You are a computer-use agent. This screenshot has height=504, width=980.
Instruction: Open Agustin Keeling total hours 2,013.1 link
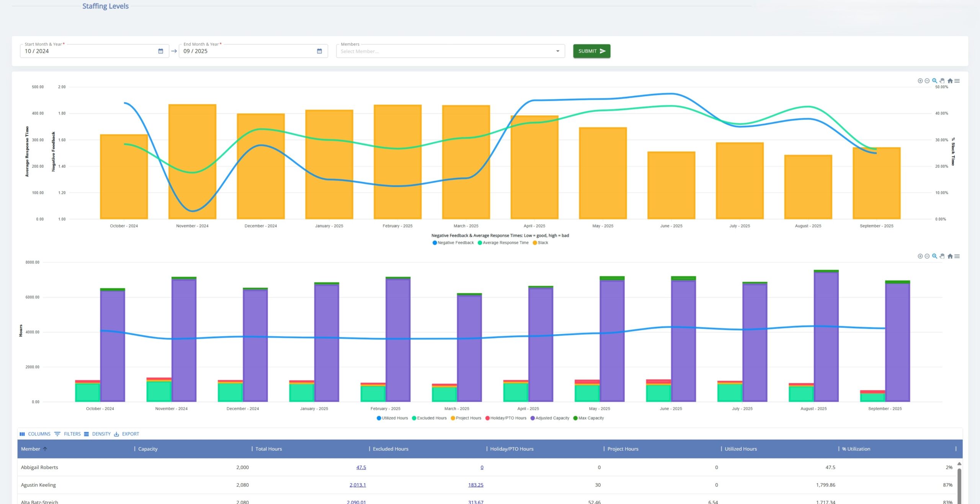358,485
